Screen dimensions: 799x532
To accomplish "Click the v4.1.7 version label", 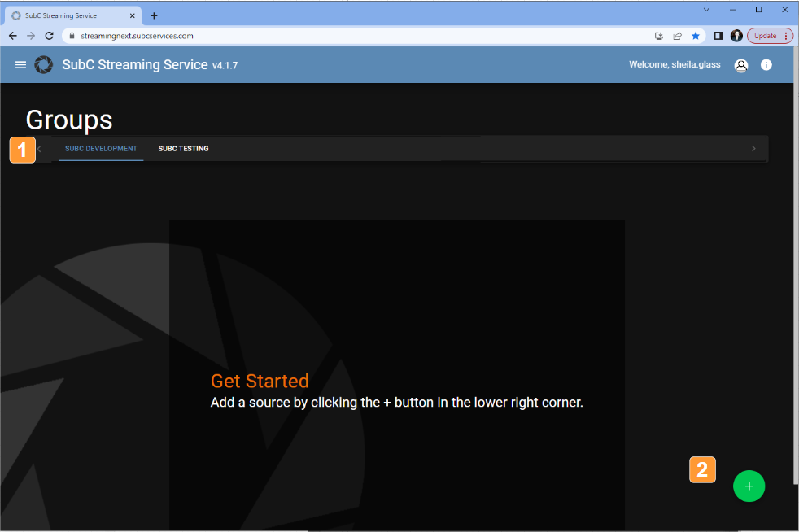I will pos(225,66).
